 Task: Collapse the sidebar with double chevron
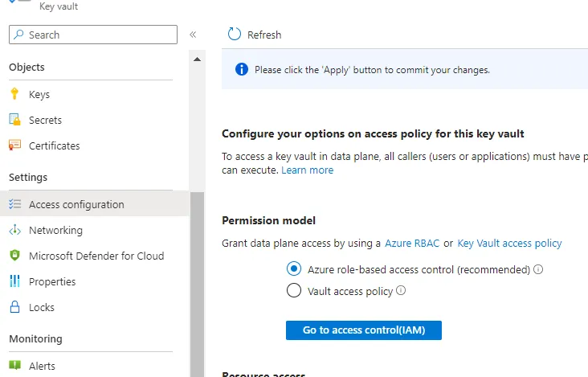click(193, 35)
